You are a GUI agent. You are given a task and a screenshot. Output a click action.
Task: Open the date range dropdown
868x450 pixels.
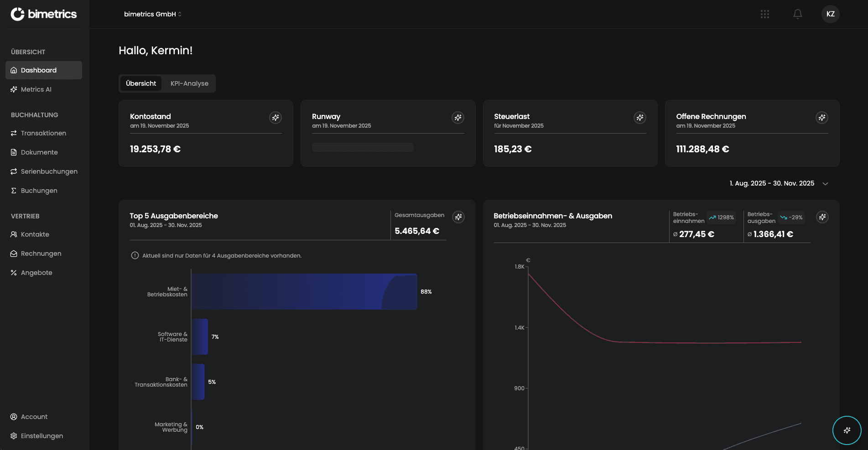pos(779,183)
